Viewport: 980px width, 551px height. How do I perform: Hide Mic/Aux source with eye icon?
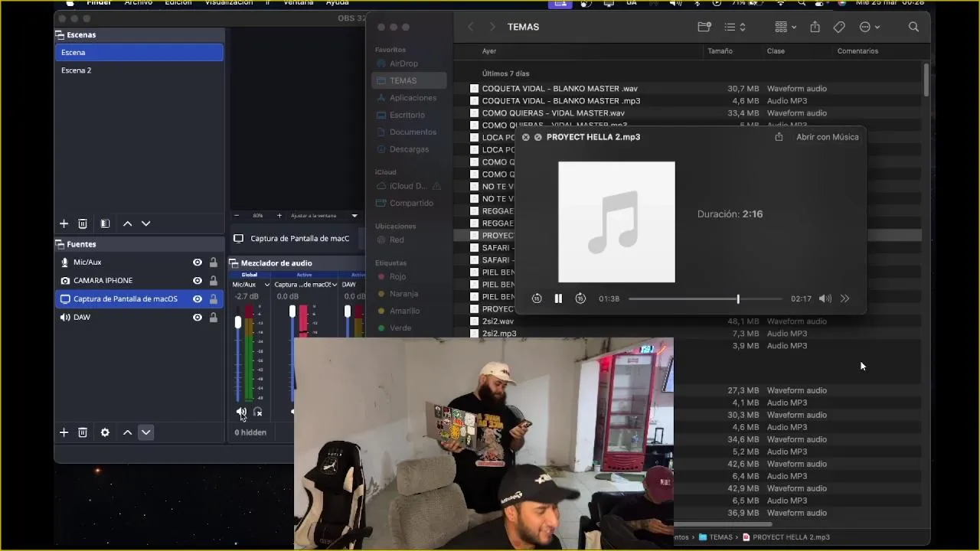click(x=198, y=262)
